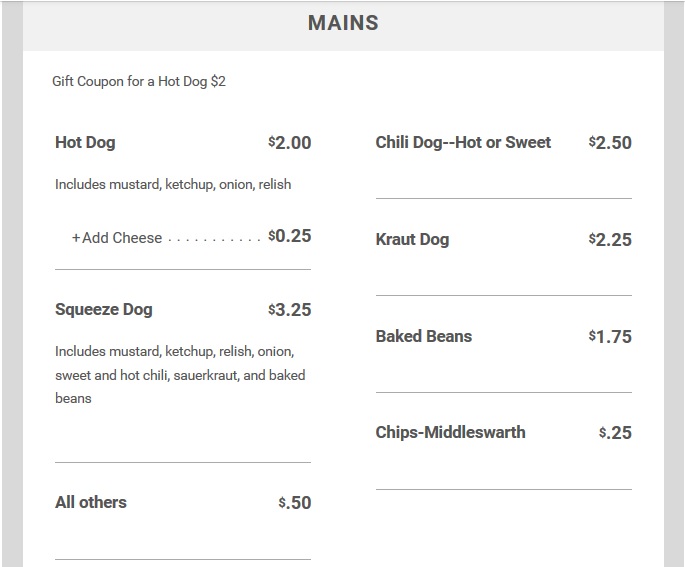The height and width of the screenshot is (567, 685).
Task: Select the Gift Coupon for a Hot Dog text
Action: click(139, 81)
